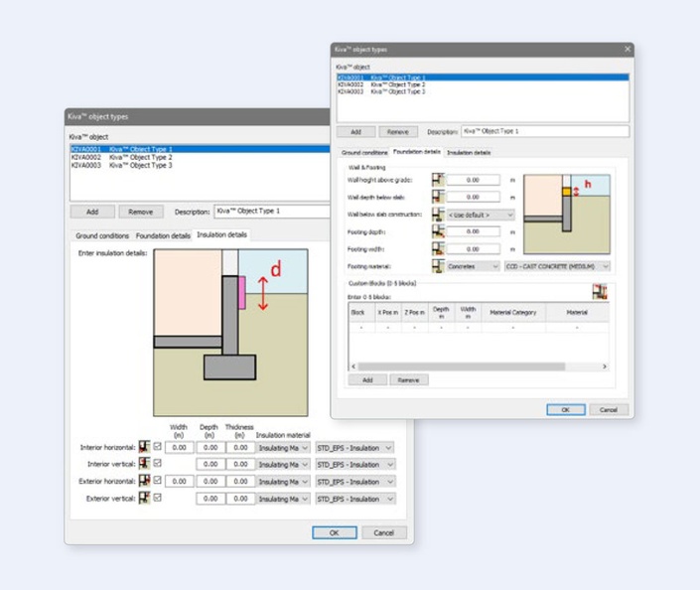Open Exterior vertical Insulating Ma category dropdown

coord(283,499)
